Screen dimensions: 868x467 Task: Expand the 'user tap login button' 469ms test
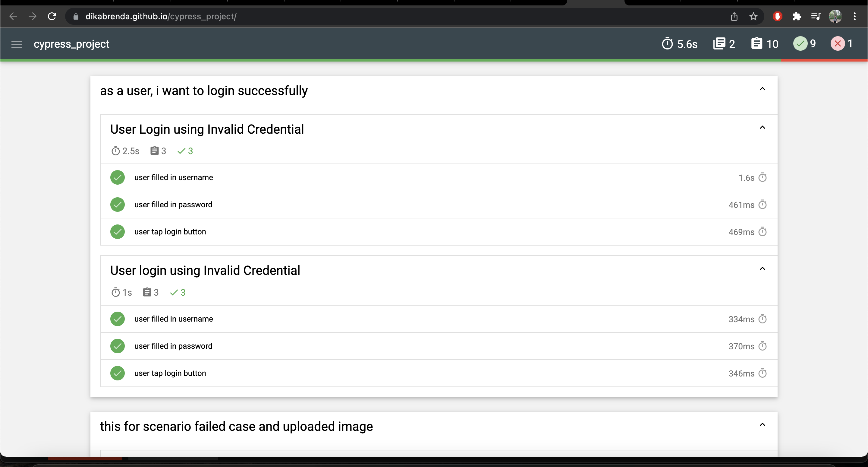[439, 232]
